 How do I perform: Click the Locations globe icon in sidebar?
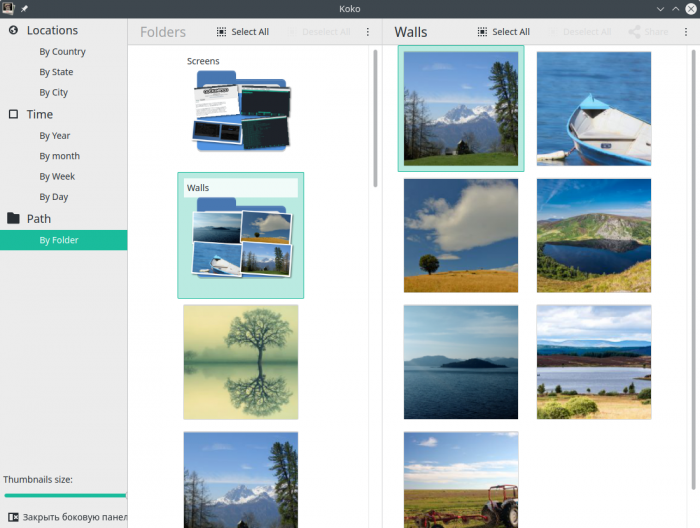(13, 30)
